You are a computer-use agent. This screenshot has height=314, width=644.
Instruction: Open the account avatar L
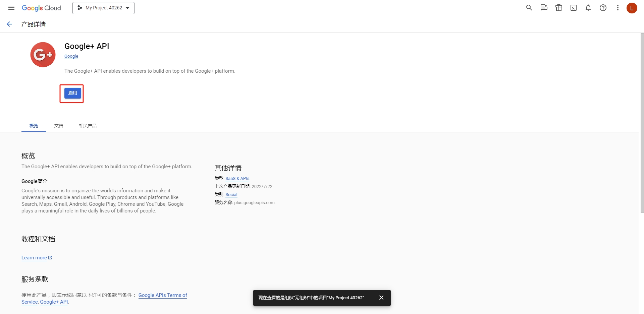(632, 8)
